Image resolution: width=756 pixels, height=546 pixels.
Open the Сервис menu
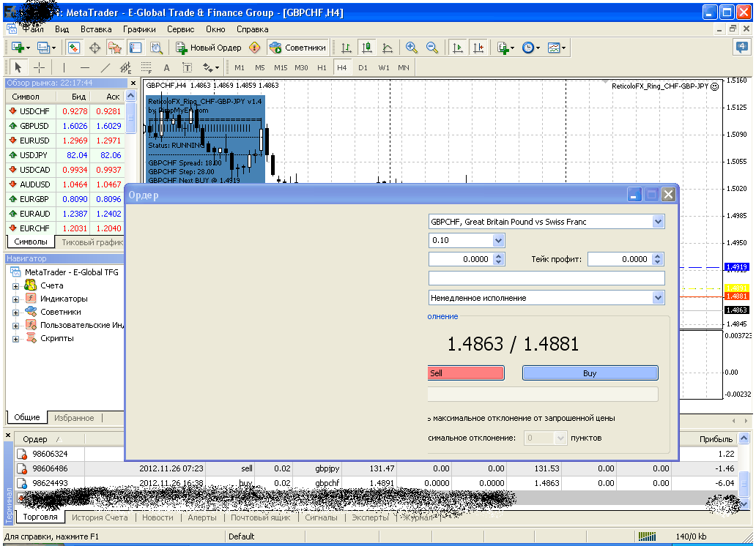click(180, 29)
